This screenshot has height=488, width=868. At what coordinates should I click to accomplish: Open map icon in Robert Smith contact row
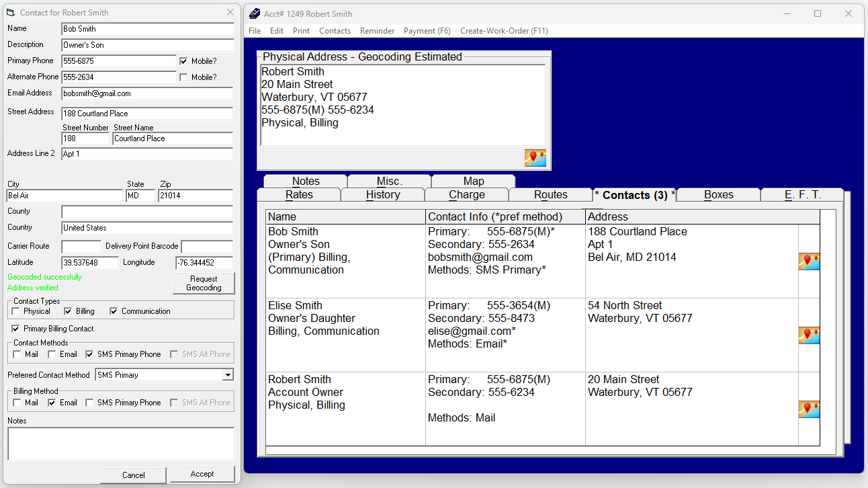click(809, 409)
